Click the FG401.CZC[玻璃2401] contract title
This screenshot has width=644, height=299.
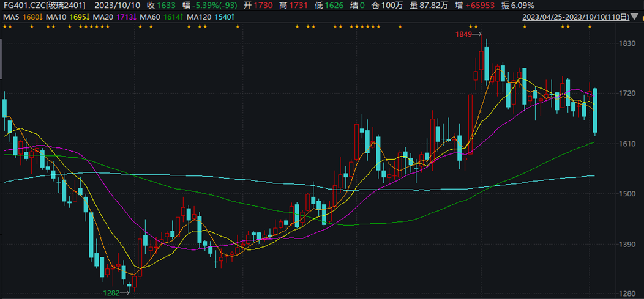tap(45, 6)
